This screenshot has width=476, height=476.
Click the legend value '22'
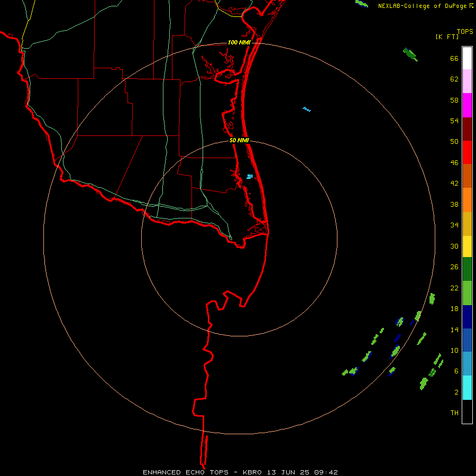[x=454, y=288]
